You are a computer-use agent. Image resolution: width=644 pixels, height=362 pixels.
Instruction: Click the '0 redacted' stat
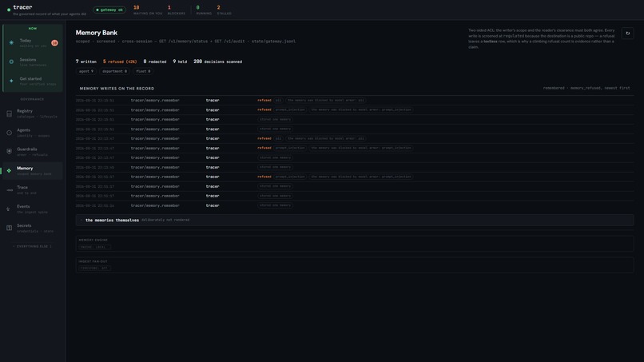[155, 62]
